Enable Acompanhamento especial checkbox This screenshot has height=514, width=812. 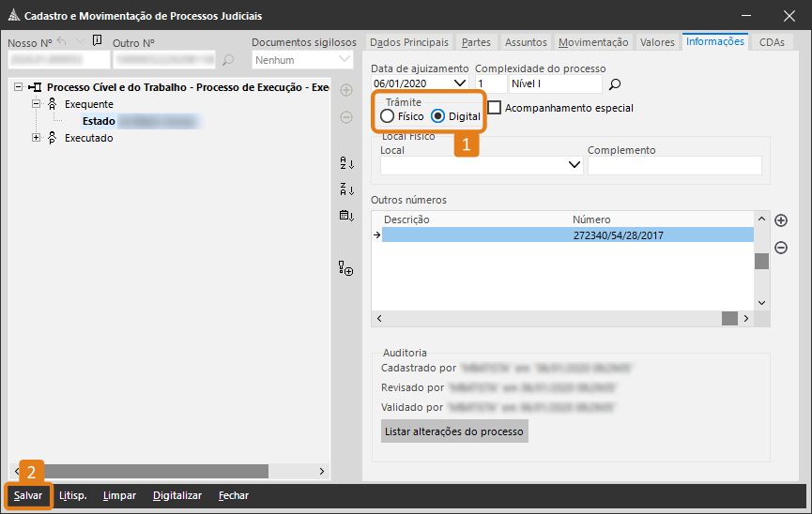click(x=495, y=108)
